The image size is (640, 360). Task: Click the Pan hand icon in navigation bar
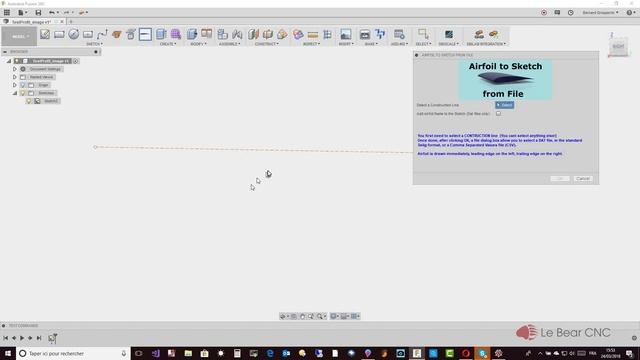(302, 316)
